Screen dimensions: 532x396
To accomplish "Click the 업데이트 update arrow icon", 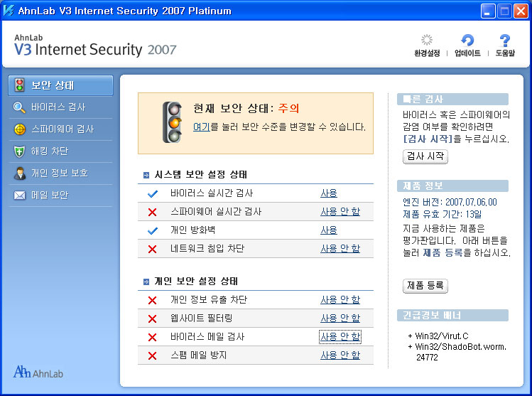I will [467, 40].
